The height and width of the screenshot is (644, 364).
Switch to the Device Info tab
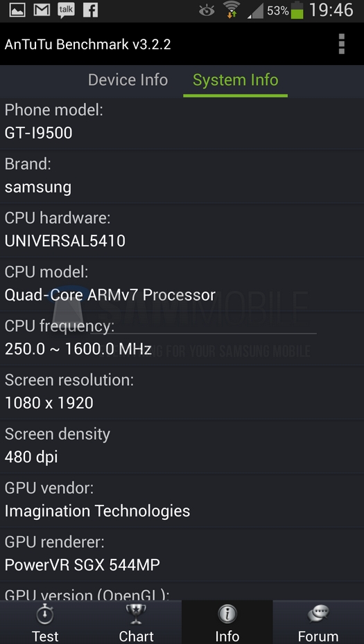click(128, 80)
